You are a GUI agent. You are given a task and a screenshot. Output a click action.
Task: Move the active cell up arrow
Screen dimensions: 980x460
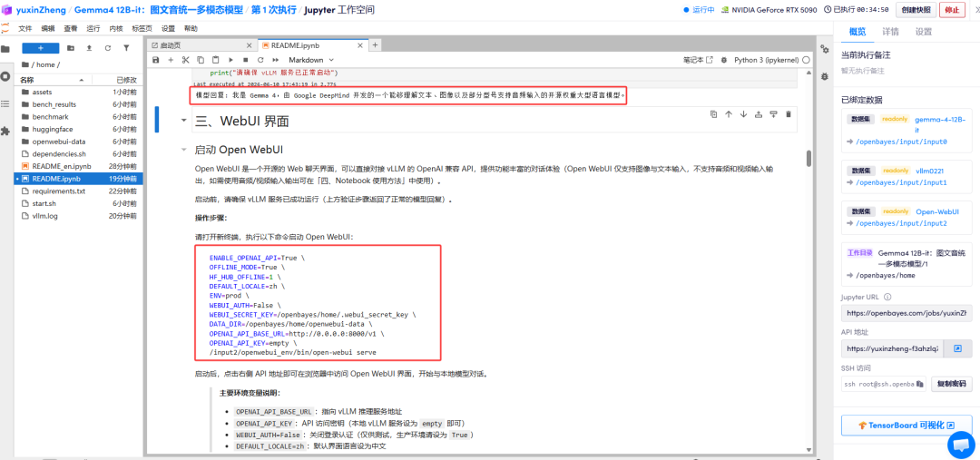pos(728,114)
